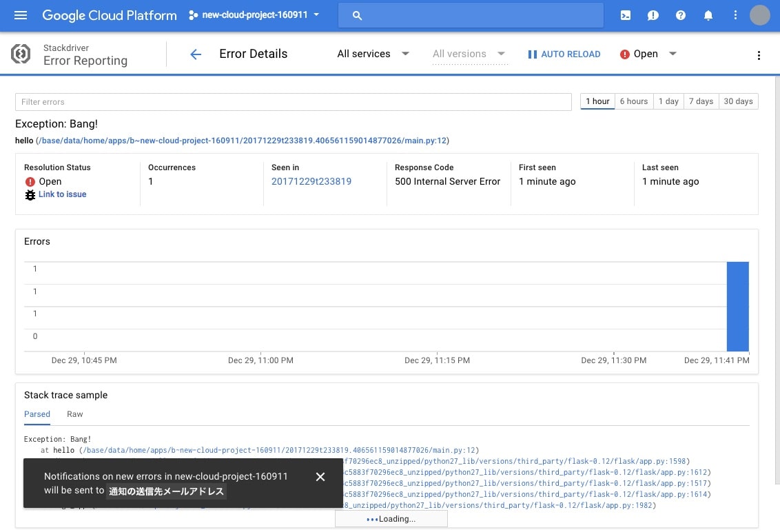
Task: Click the search bar in the header
Action: 471,15
